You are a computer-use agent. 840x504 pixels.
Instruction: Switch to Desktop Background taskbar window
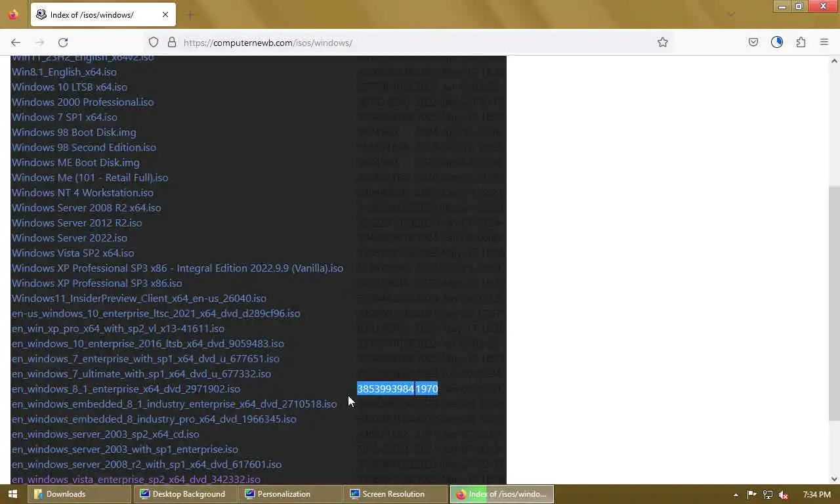point(186,494)
